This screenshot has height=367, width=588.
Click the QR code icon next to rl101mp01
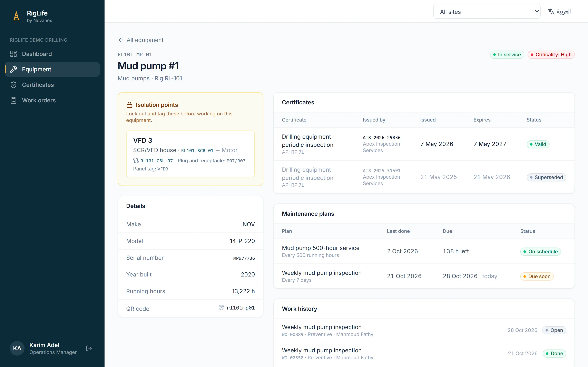pos(221,308)
